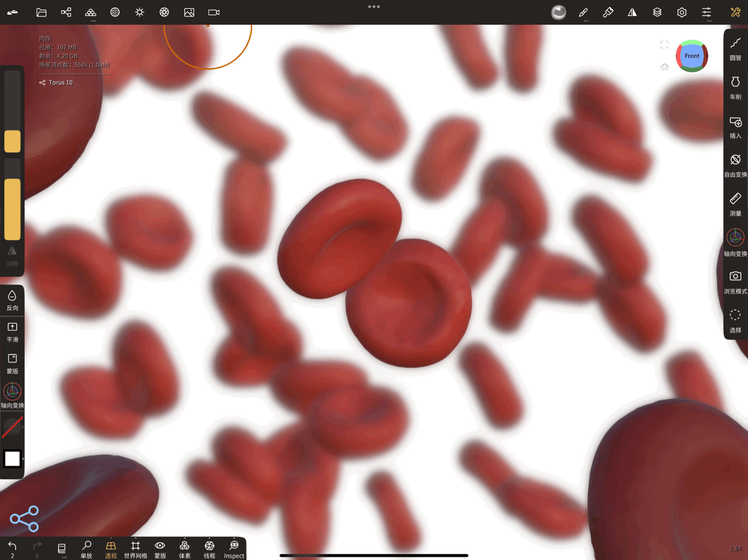
Task: Toggle 蒙版 mask visibility in bottom bar
Action: 160,549
